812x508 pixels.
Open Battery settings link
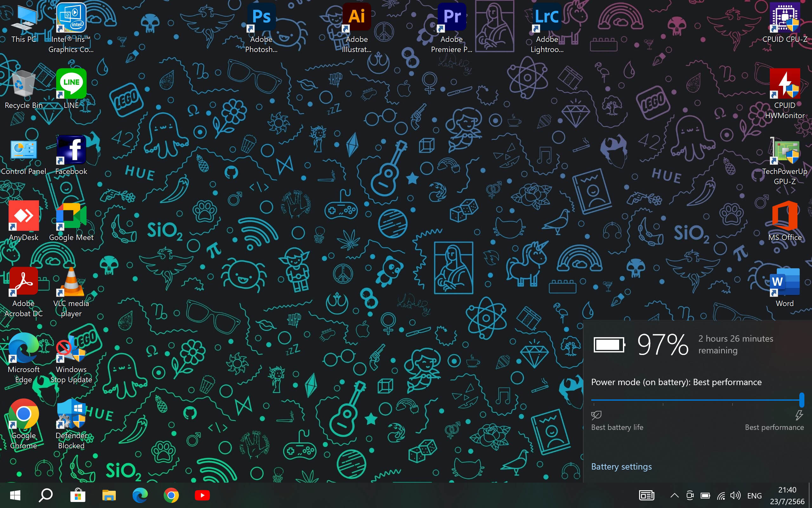point(621,467)
